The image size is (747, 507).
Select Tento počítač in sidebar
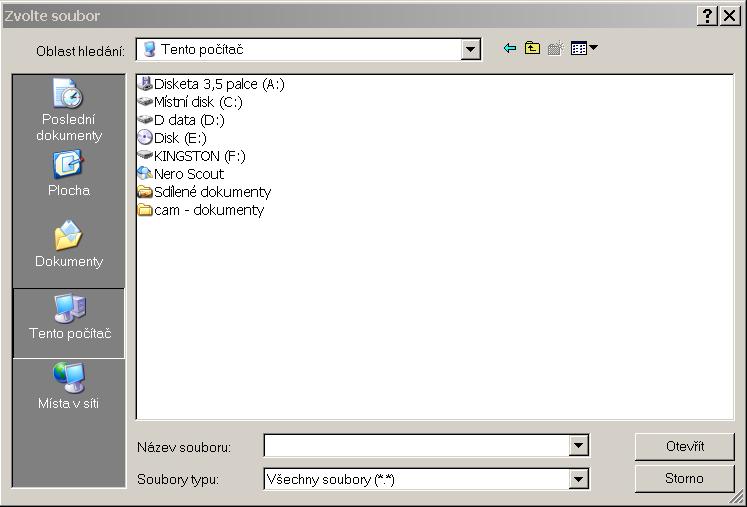click(x=69, y=318)
